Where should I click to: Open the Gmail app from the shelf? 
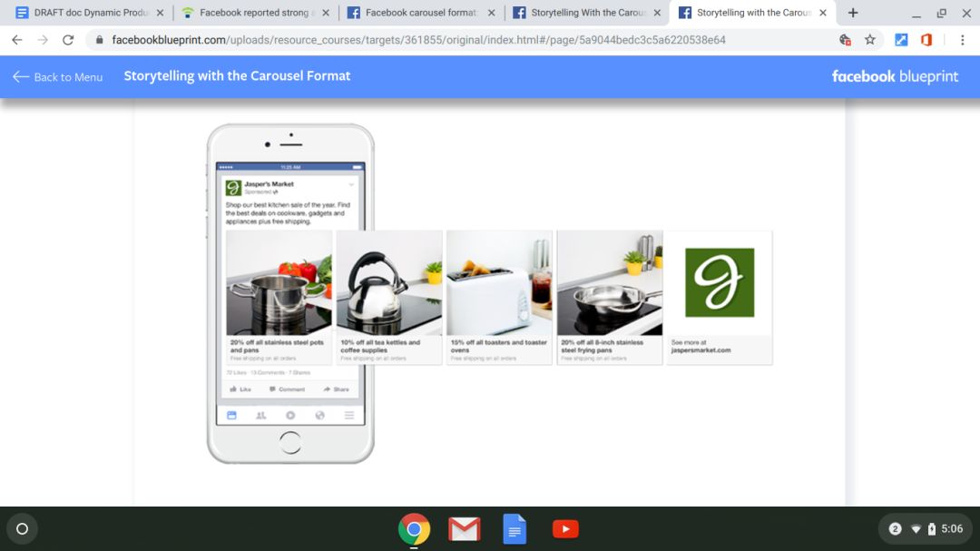point(464,529)
